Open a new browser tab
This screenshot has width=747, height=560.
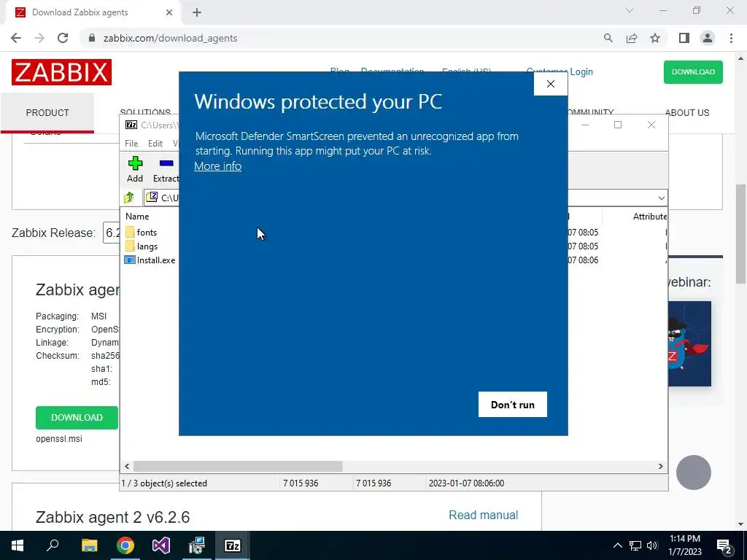[x=197, y=12]
